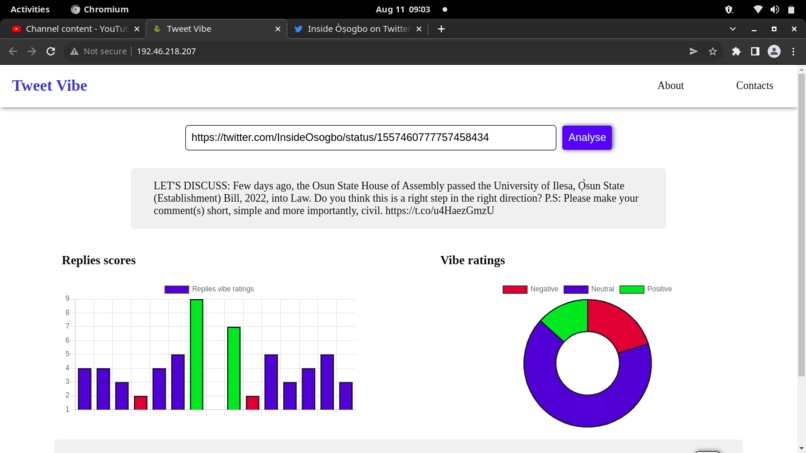Click the Replies scores heading
Screen dimensions: 806x453
click(99, 260)
